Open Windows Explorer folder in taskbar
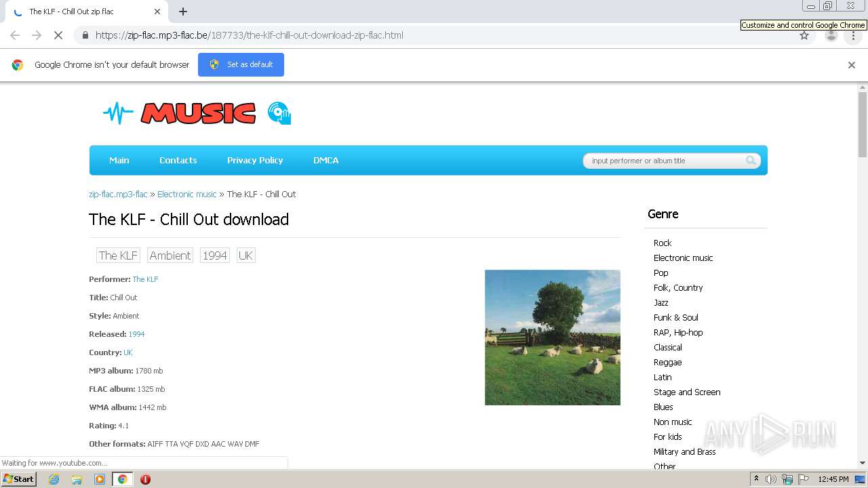 click(77, 479)
